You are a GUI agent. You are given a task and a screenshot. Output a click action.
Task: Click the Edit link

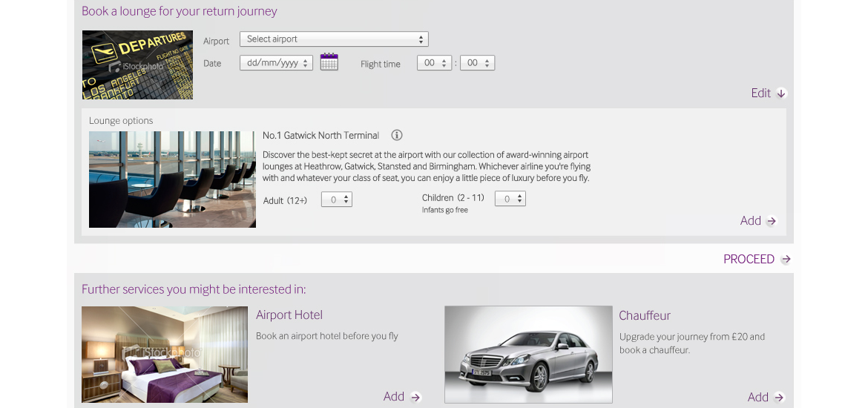coord(760,93)
